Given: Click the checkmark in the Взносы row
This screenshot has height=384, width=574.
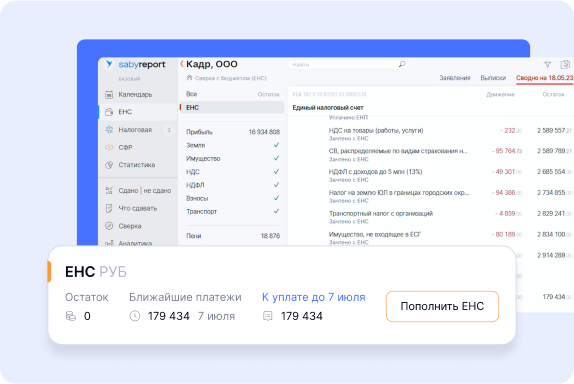Looking at the screenshot, I should [276, 198].
